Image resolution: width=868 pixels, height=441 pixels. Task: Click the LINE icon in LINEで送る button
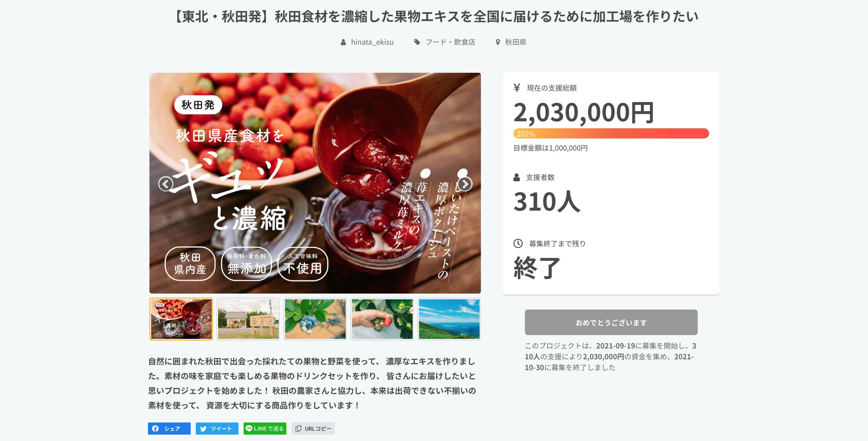[249, 429]
